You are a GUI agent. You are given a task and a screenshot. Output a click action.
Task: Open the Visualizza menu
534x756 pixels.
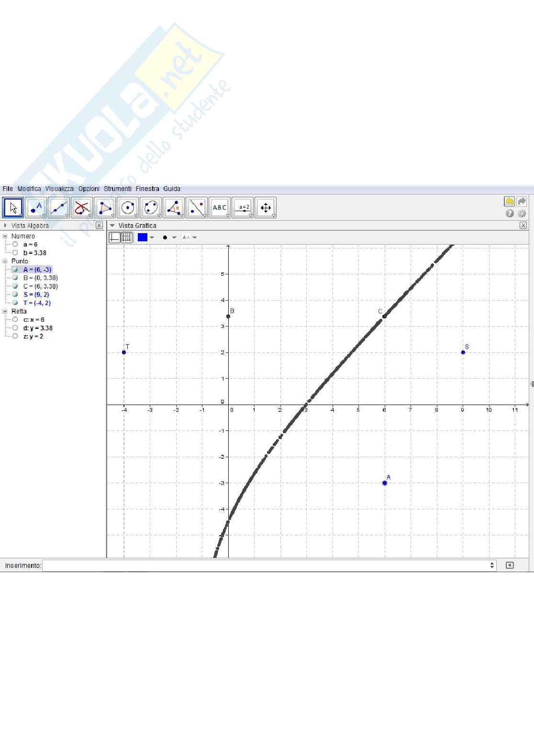59,189
